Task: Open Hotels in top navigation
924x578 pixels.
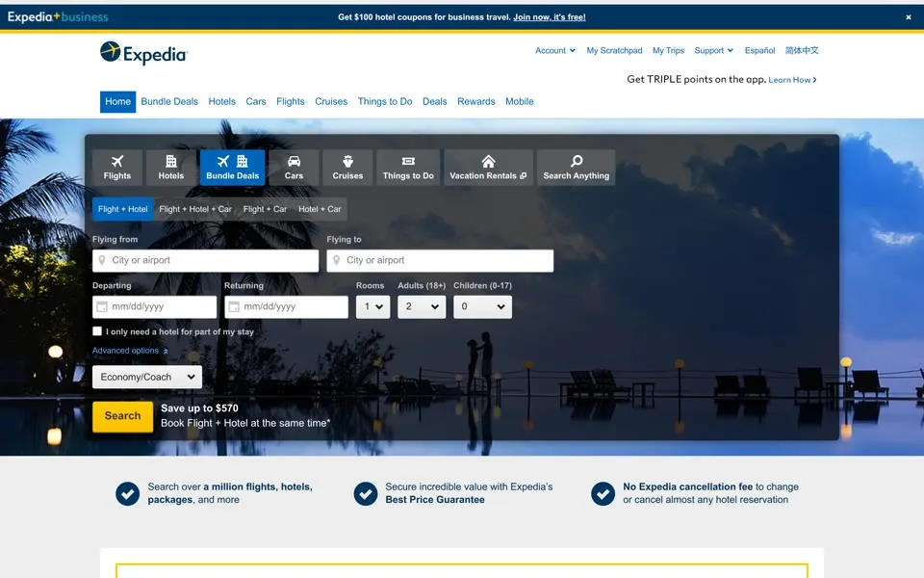Action: 221,101
